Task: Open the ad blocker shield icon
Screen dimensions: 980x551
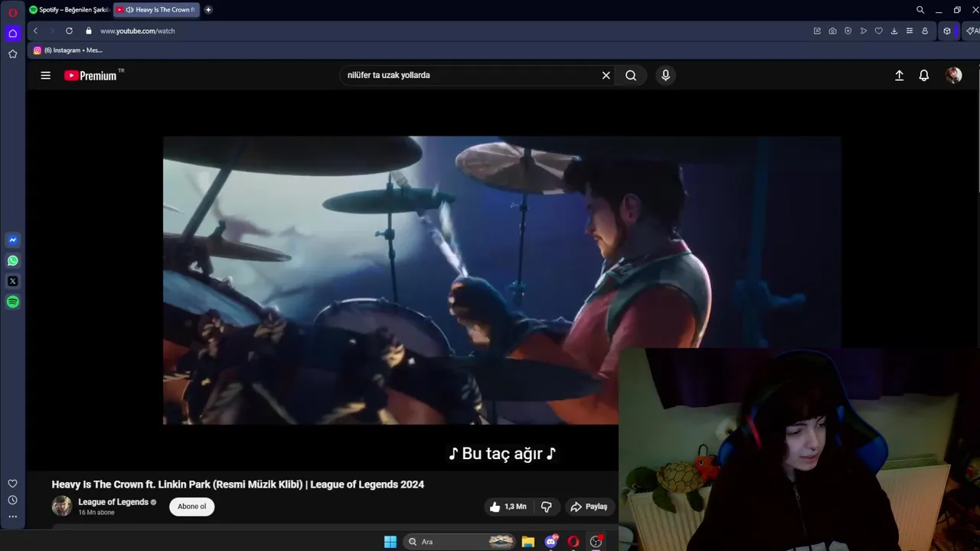Action: tap(848, 31)
